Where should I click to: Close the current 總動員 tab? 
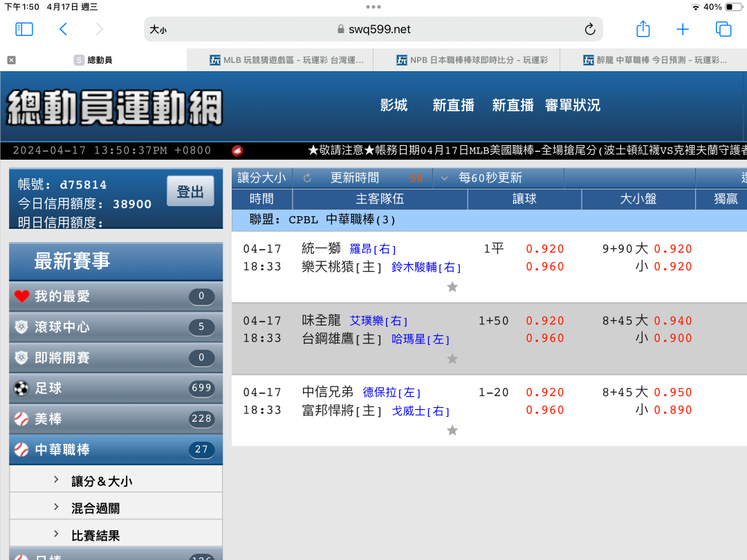[x=12, y=60]
